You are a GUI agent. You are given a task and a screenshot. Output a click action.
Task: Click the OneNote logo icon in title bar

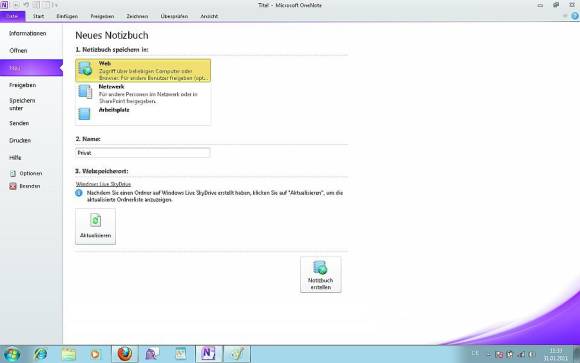coord(4,5)
